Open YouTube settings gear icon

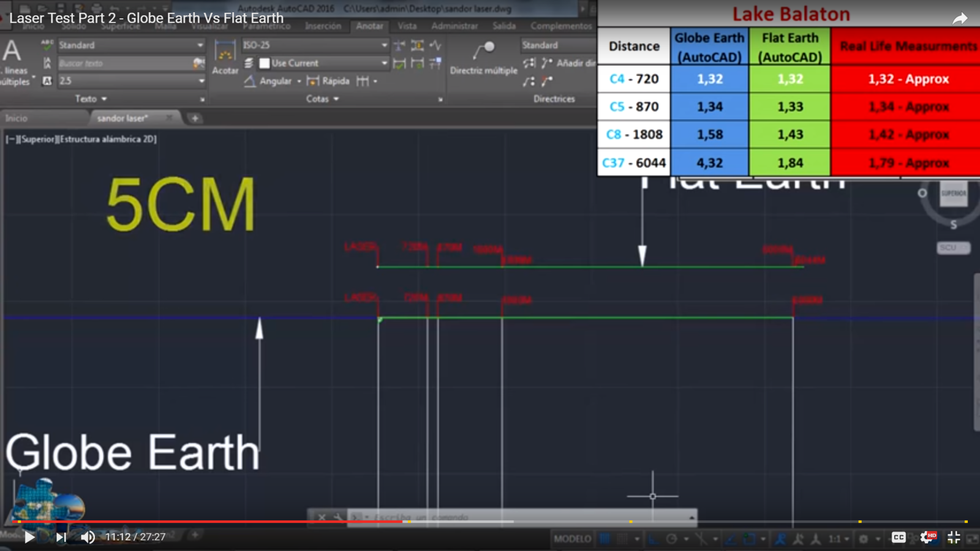[927, 538]
